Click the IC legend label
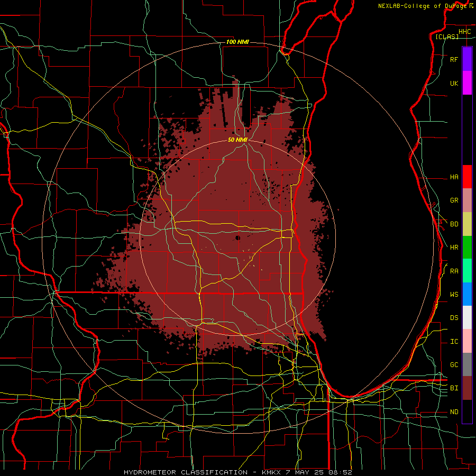This screenshot has height=476, width=476. click(x=454, y=342)
